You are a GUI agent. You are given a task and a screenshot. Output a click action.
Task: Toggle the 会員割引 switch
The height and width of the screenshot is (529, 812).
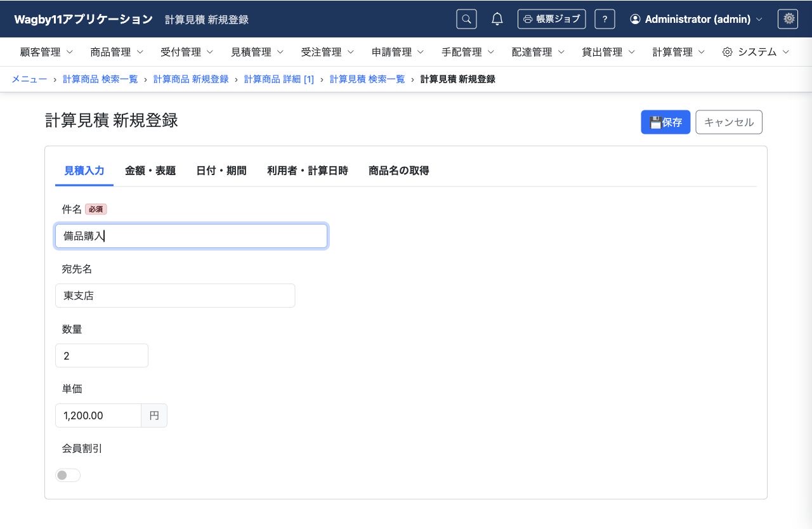coord(68,475)
